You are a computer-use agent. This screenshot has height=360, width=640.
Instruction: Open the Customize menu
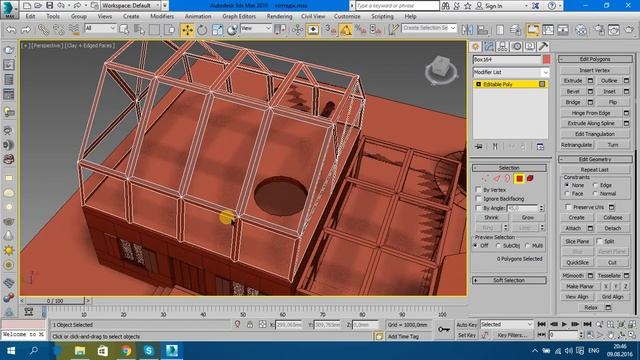tap(347, 16)
